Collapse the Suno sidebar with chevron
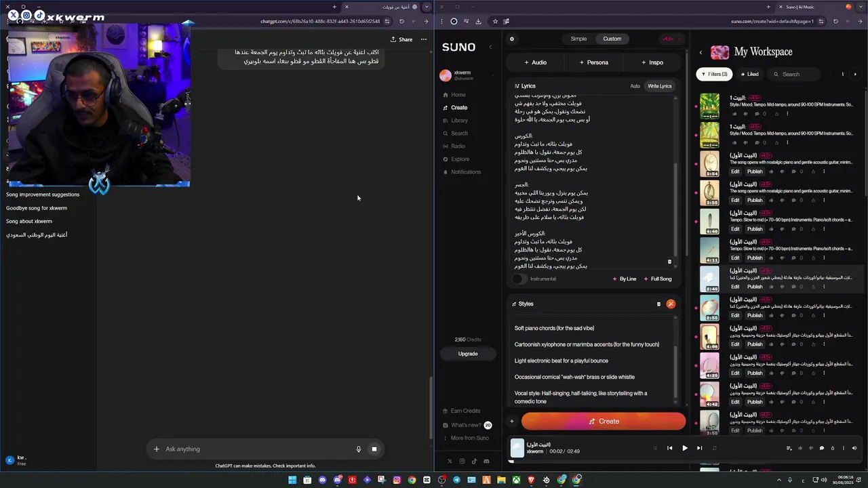The height and width of the screenshot is (488, 868). (490, 47)
